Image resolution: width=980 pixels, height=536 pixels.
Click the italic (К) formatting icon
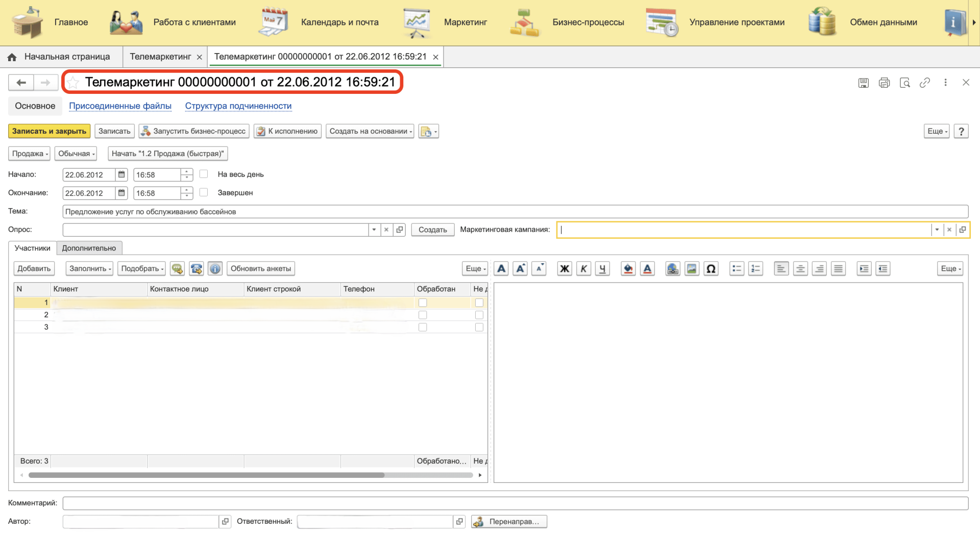(x=583, y=269)
